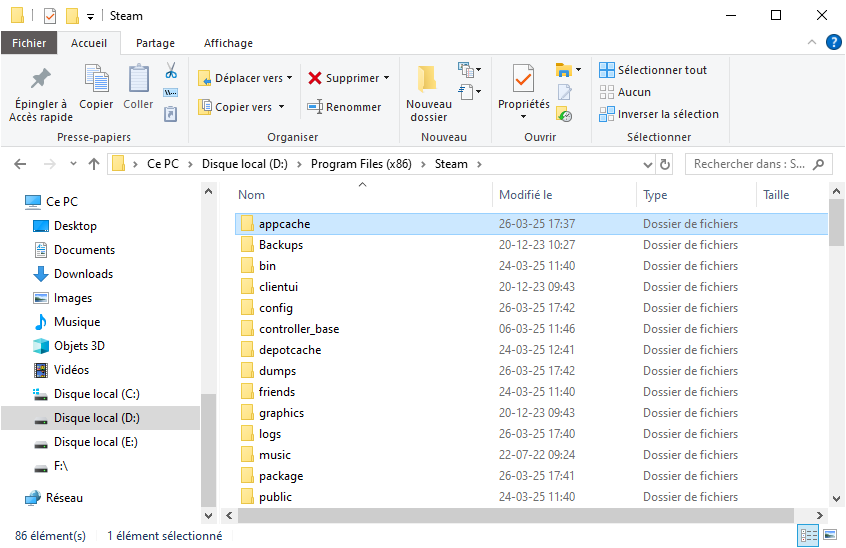Sort by the Type column header
Image resolution: width=846 pixels, height=548 pixels.
click(696, 195)
